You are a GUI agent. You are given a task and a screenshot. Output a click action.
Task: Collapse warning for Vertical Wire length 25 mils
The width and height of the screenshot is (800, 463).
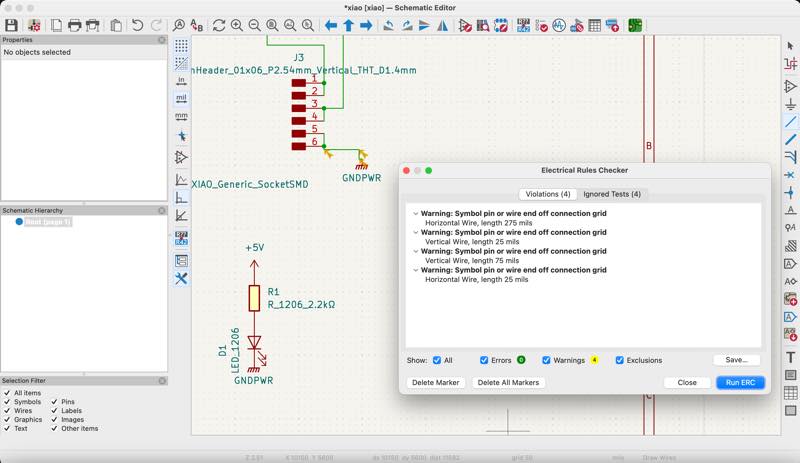416,232
